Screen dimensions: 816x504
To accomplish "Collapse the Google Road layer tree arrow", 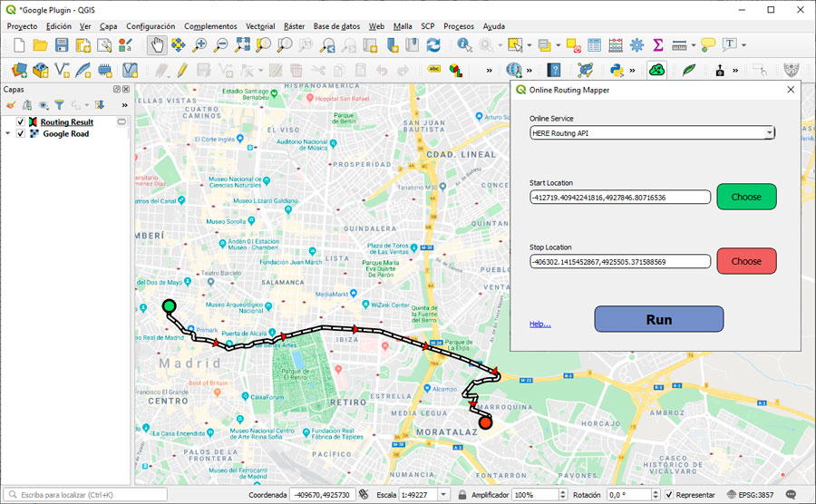I will 8,133.
